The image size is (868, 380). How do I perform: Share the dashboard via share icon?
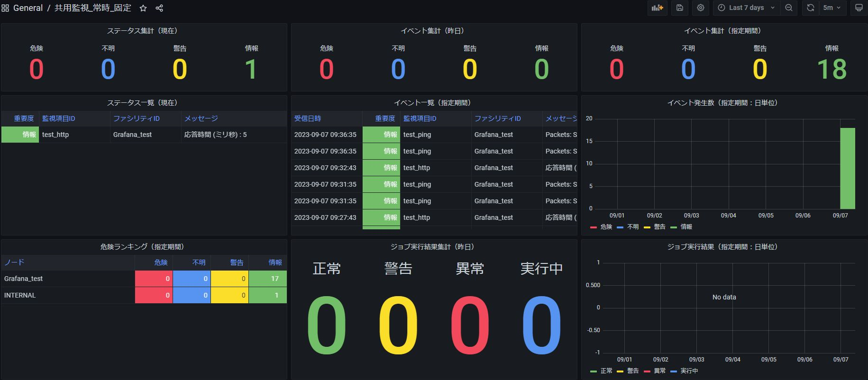(159, 8)
